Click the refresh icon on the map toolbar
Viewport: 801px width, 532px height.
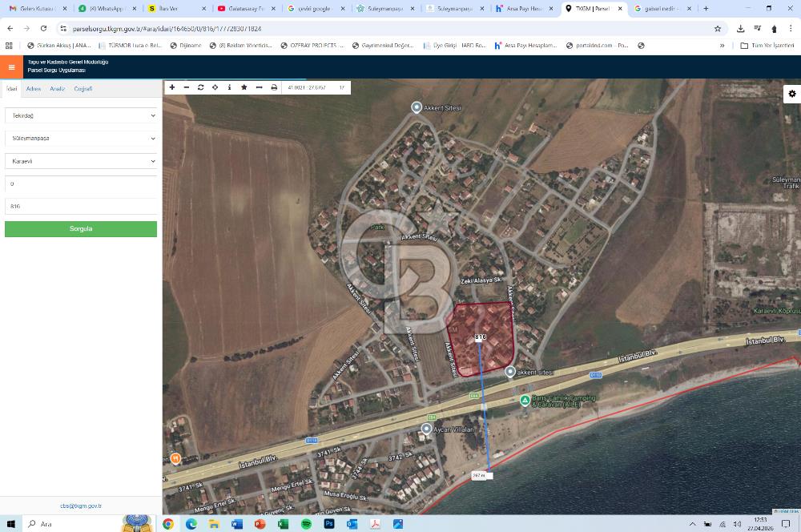[201, 87]
